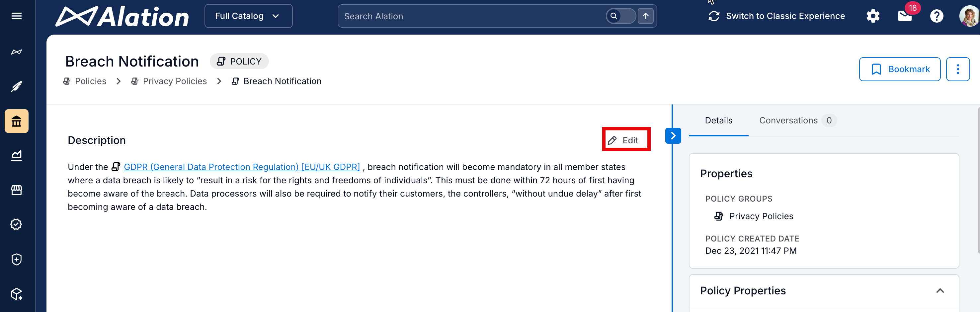Click the shield icon in left sidebar
This screenshot has height=312, width=980.
(x=16, y=259)
